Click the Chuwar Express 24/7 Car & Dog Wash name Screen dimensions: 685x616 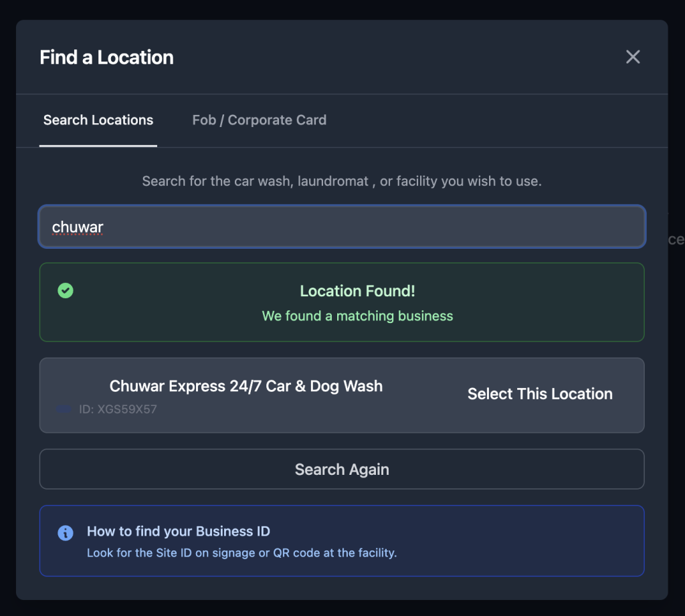246,386
